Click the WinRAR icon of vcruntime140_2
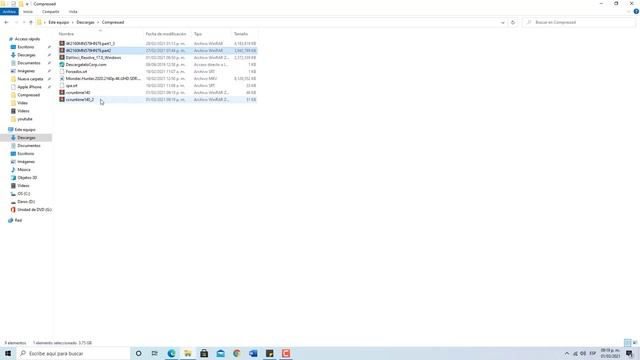The width and height of the screenshot is (640, 360). (x=62, y=99)
